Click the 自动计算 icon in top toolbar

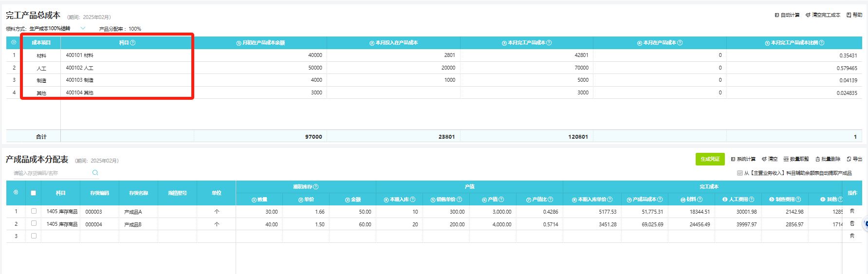(x=777, y=15)
